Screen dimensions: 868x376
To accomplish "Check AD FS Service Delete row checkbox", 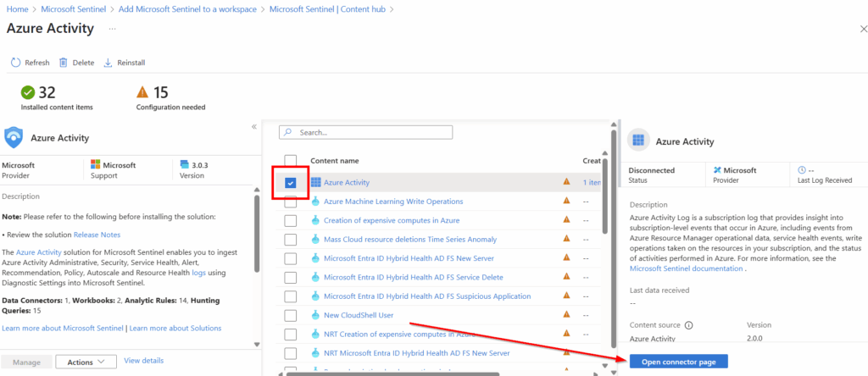I will (291, 277).
